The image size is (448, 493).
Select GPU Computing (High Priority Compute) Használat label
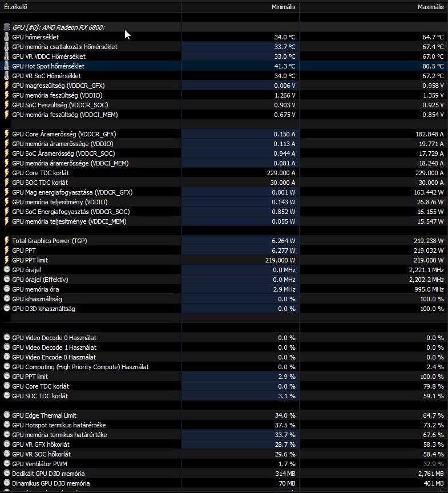click(80, 367)
